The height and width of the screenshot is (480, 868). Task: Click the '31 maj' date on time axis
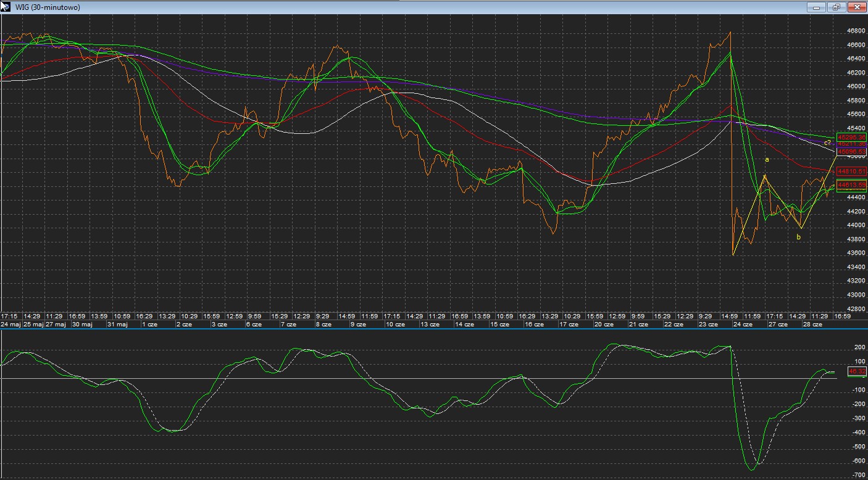pos(117,324)
